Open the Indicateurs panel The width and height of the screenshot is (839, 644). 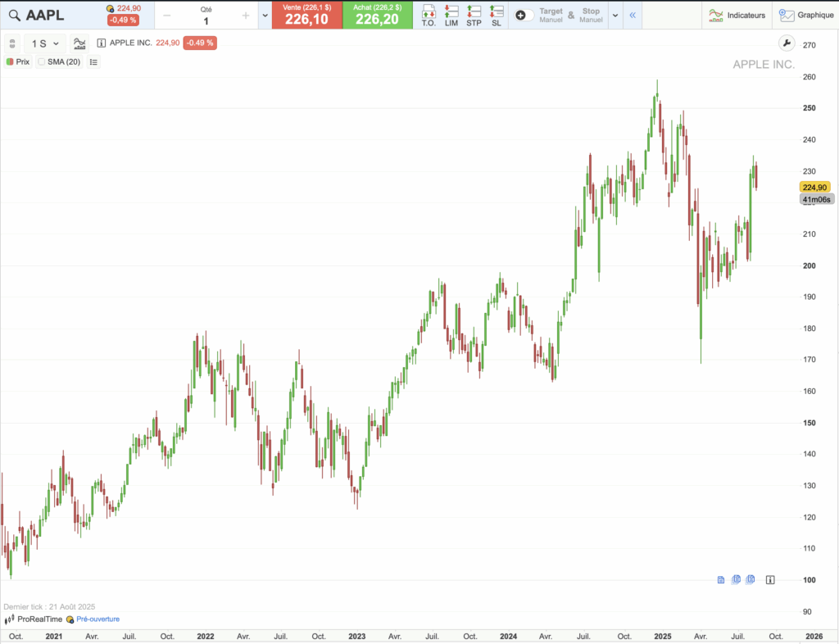tap(736, 15)
